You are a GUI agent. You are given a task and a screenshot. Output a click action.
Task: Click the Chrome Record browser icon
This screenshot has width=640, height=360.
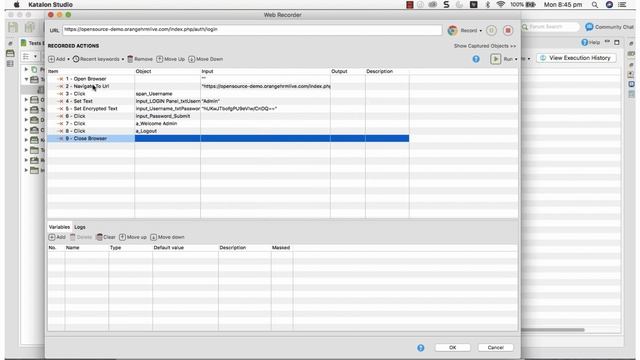(x=452, y=30)
